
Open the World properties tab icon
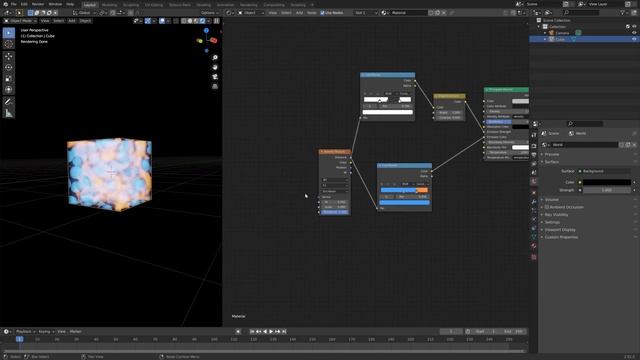(x=534, y=181)
